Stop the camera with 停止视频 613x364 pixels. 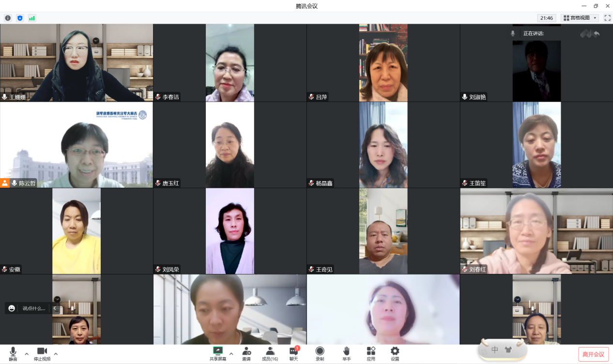pyautogui.click(x=42, y=353)
